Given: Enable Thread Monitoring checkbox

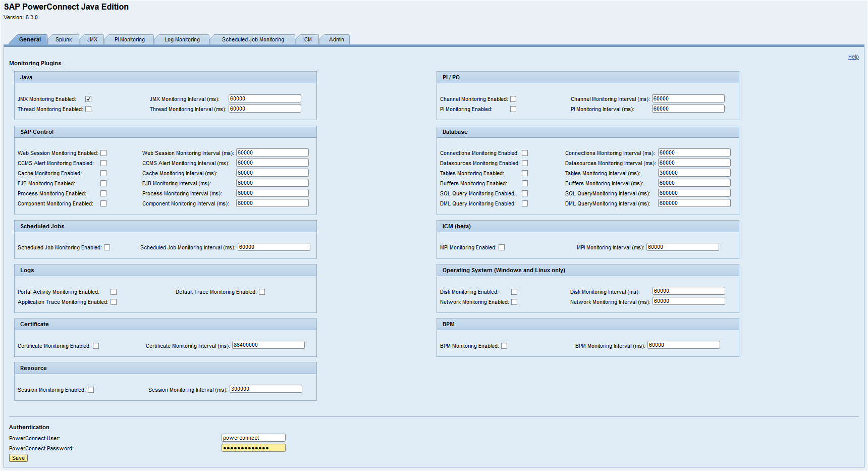Looking at the screenshot, I should coord(88,109).
